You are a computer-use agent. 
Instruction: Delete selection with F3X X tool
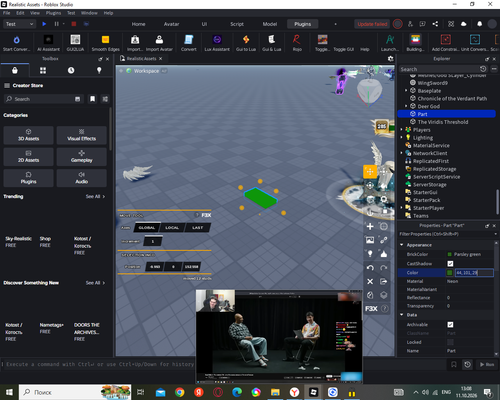pos(370,282)
